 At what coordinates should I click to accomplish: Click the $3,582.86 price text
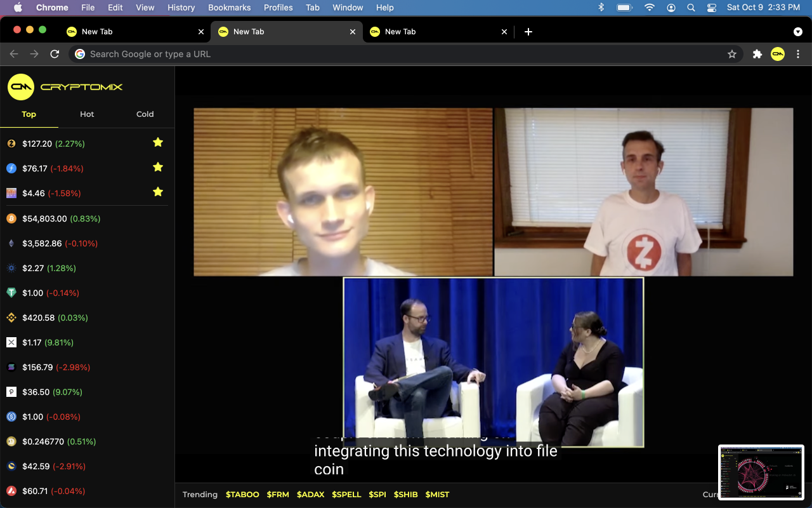(x=42, y=243)
